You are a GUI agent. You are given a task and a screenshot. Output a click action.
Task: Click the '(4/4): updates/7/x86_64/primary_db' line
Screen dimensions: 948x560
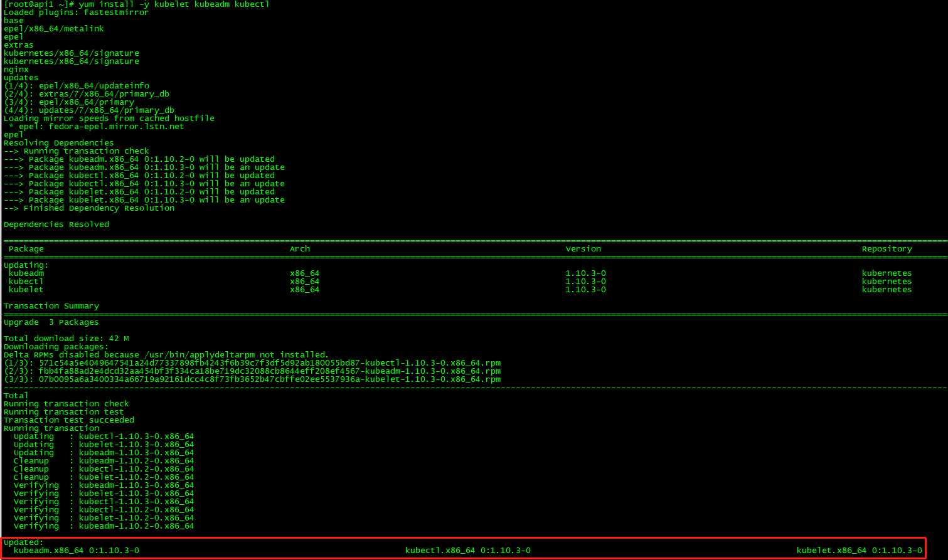89,110
